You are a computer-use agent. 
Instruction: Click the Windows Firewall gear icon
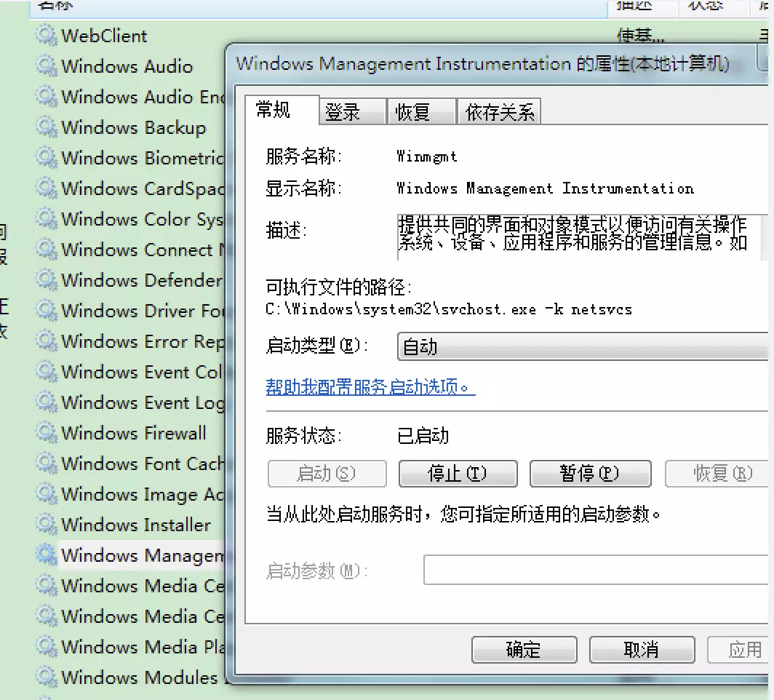pyautogui.click(x=47, y=433)
